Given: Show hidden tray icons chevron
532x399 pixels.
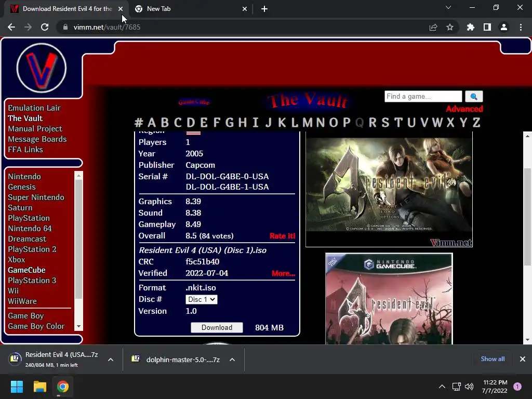Looking at the screenshot, I should 442,387.
